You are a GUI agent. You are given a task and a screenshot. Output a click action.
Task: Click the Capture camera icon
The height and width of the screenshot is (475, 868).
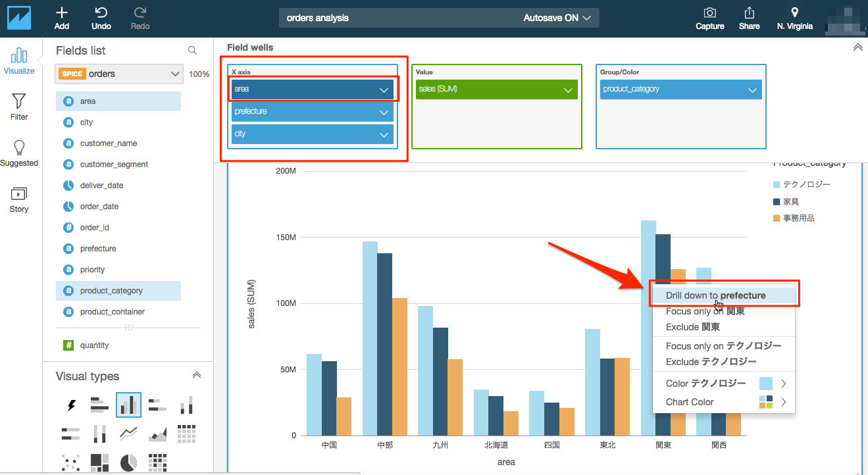tap(709, 13)
